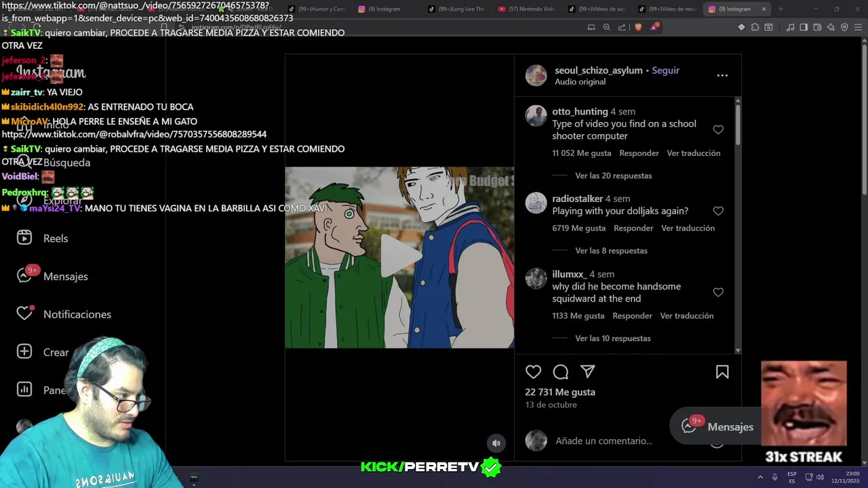Open the comment bubble icon on the post

tap(560, 371)
